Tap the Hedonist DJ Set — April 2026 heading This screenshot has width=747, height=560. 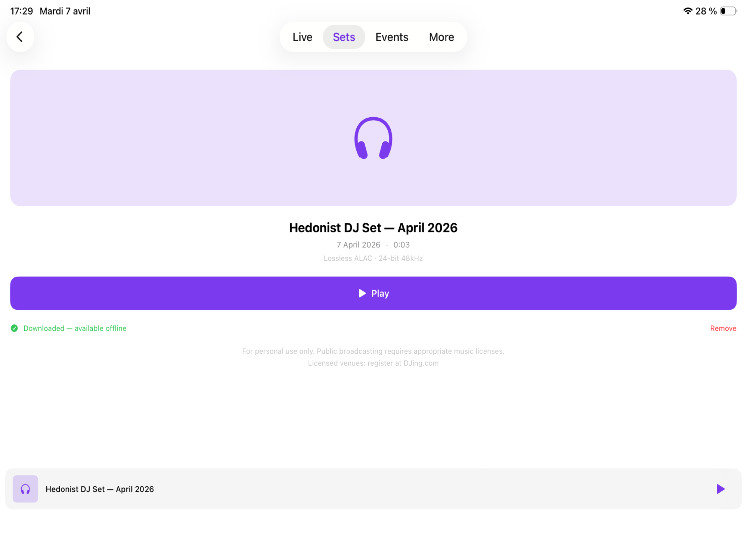(x=373, y=228)
